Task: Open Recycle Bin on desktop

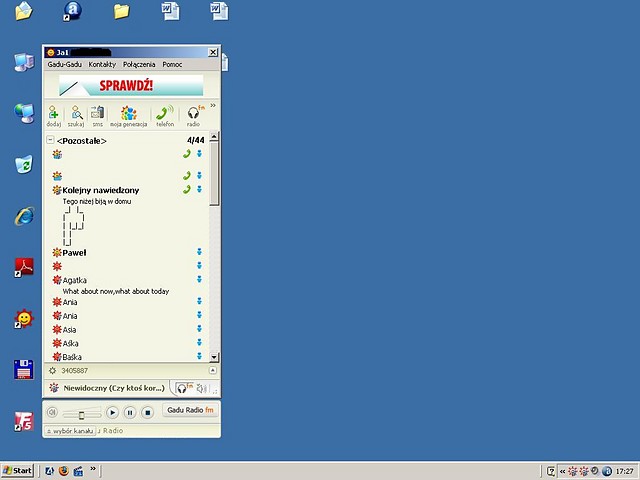Action: pos(24,164)
